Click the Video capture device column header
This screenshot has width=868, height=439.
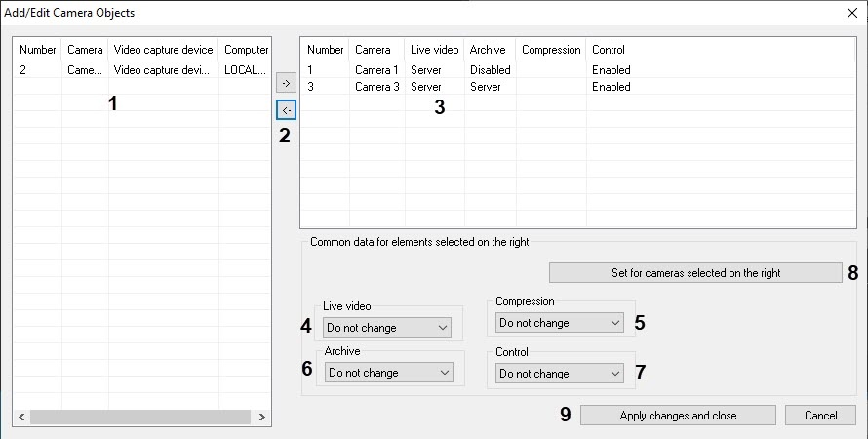point(163,50)
